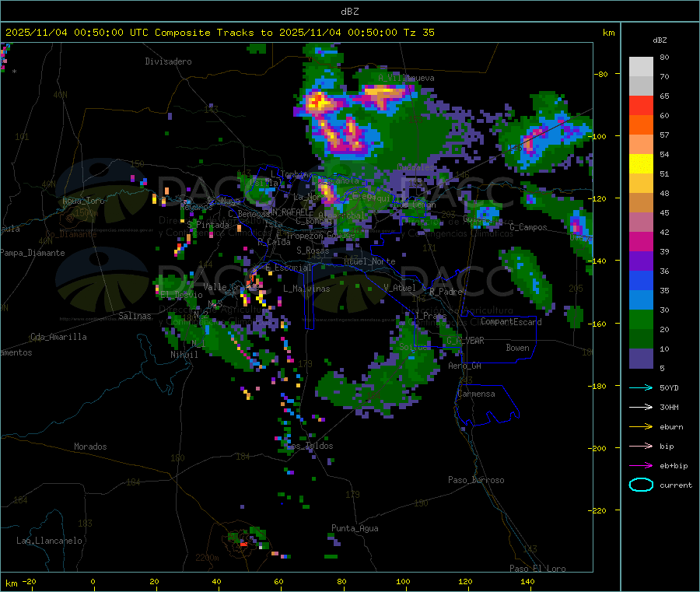
Task: Select the 'El_Desvio' label
Action: [181, 295]
